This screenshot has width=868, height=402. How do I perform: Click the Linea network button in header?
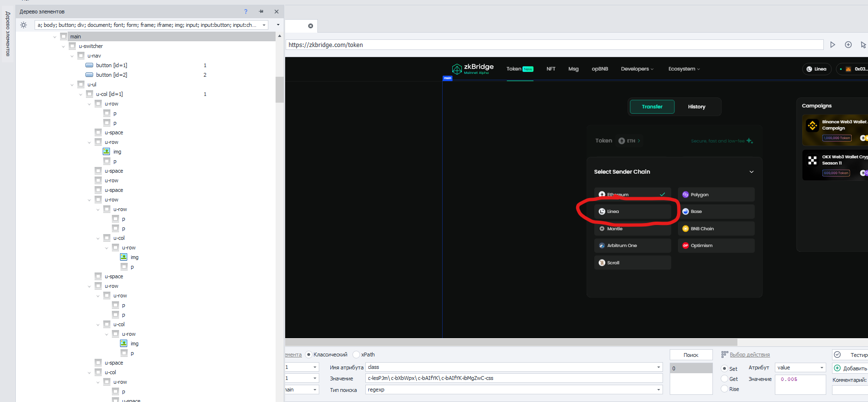coord(817,69)
